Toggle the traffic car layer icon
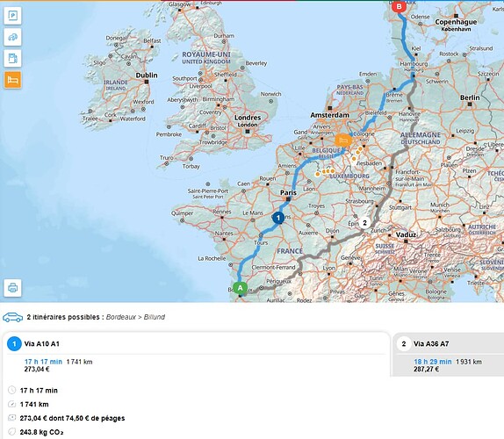504x439 pixels. click(12, 37)
